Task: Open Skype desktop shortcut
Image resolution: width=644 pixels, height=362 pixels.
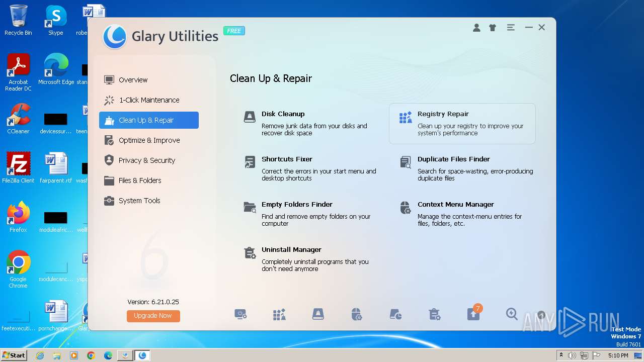Action: click(x=56, y=20)
